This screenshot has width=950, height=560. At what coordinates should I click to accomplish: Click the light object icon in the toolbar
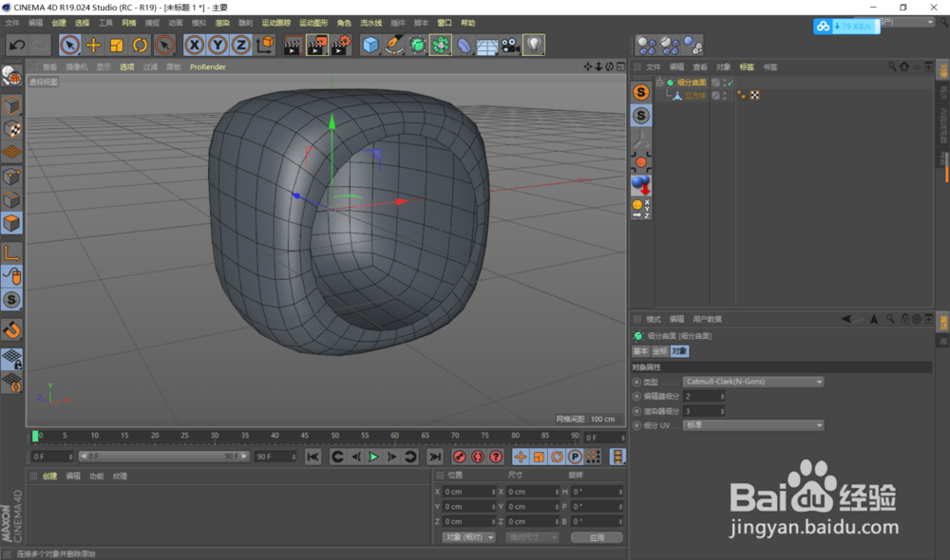coord(535,44)
